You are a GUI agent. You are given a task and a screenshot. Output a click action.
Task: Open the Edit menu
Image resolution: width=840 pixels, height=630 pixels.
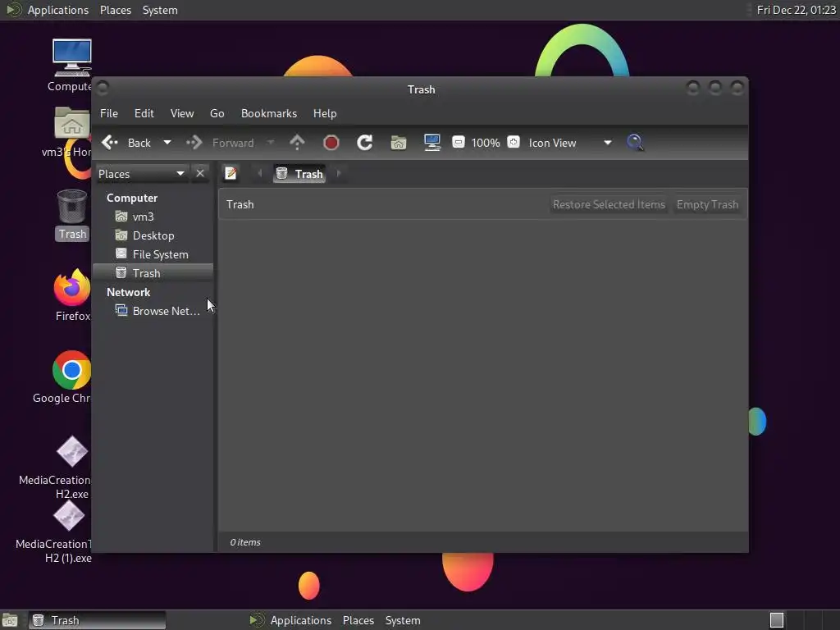point(144,113)
